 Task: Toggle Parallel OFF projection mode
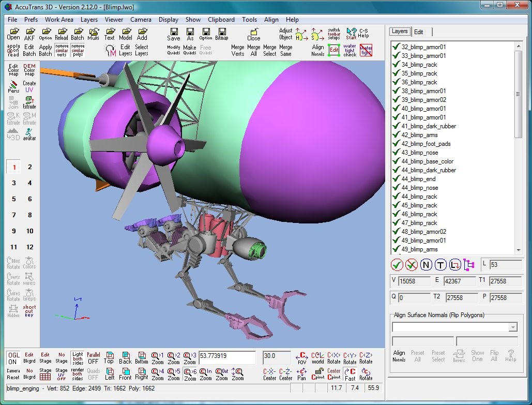pos(93,358)
